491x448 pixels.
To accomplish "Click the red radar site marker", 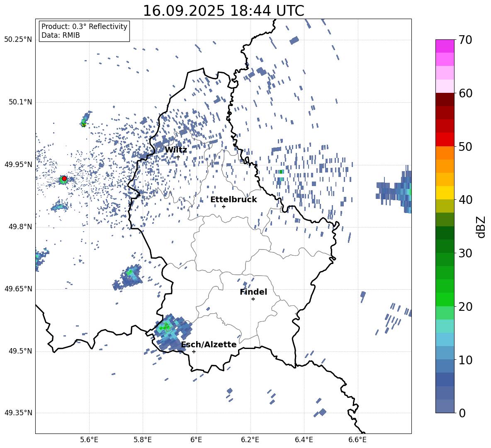I will (x=64, y=179).
